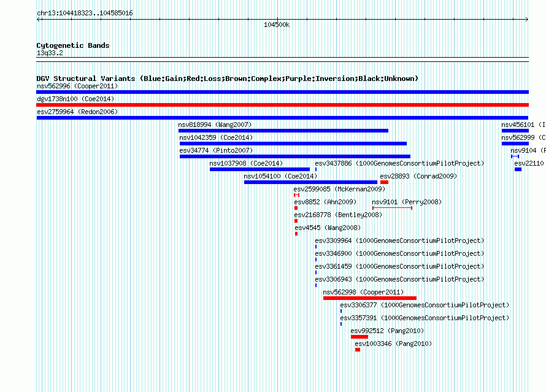Click esv3309964 variant label

[x=399, y=240]
